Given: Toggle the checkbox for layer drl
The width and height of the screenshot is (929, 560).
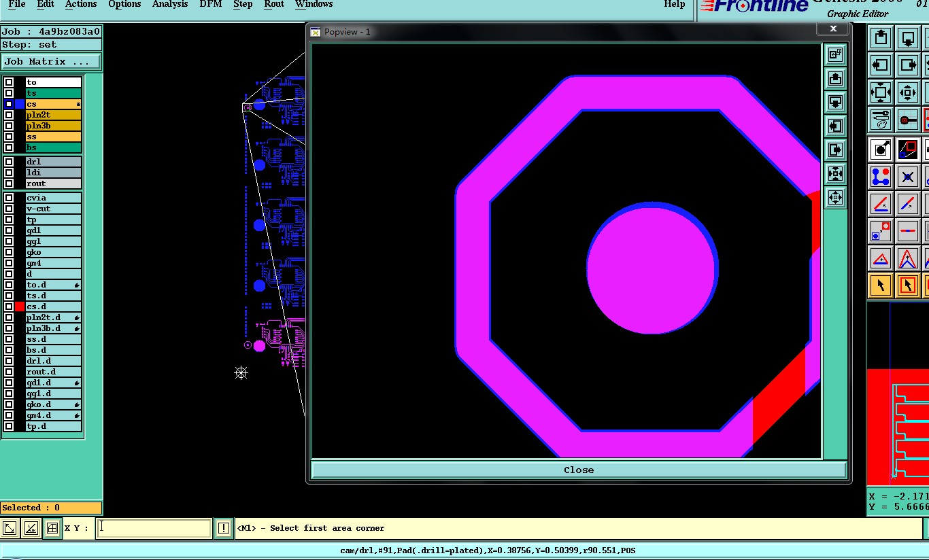Looking at the screenshot, I should [9, 162].
